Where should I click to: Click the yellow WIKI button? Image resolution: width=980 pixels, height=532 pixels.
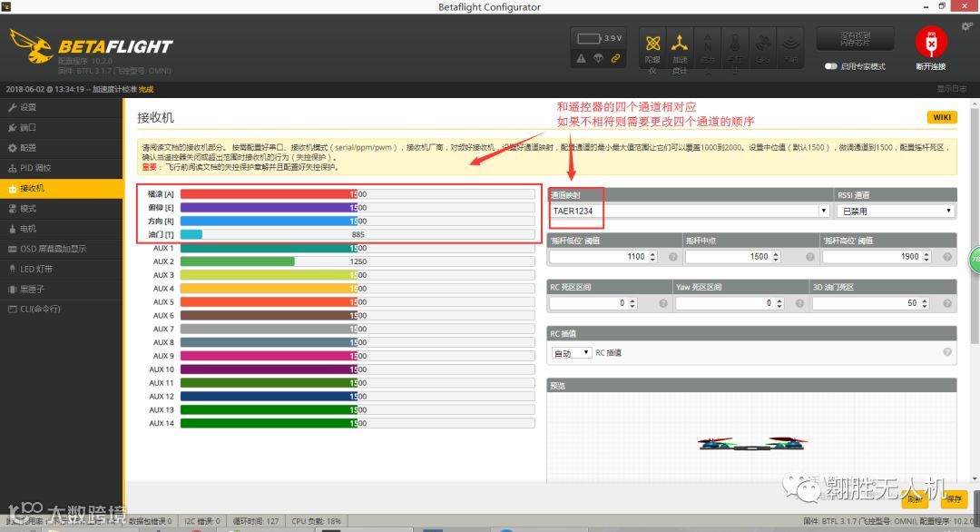(942, 117)
